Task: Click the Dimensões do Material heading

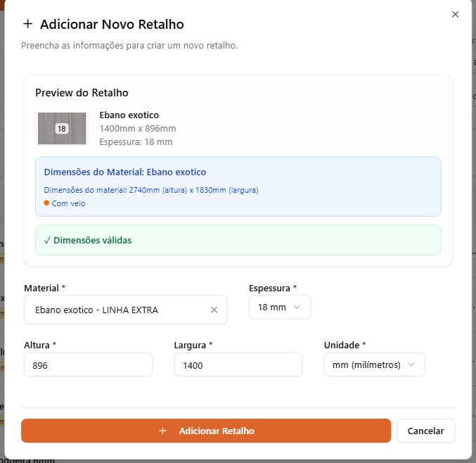Action: (x=125, y=172)
